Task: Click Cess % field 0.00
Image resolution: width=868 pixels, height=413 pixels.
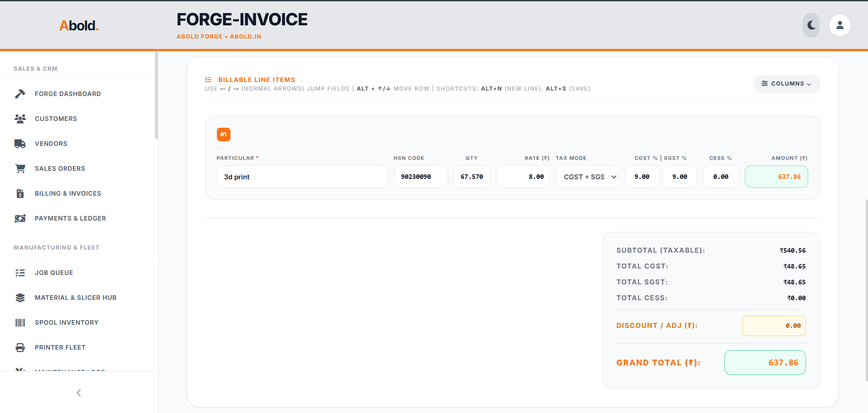Action: [x=721, y=177]
